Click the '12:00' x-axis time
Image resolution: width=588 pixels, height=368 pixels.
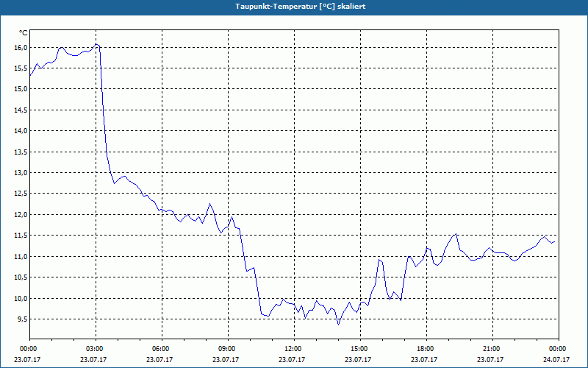pyautogui.click(x=294, y=349)
